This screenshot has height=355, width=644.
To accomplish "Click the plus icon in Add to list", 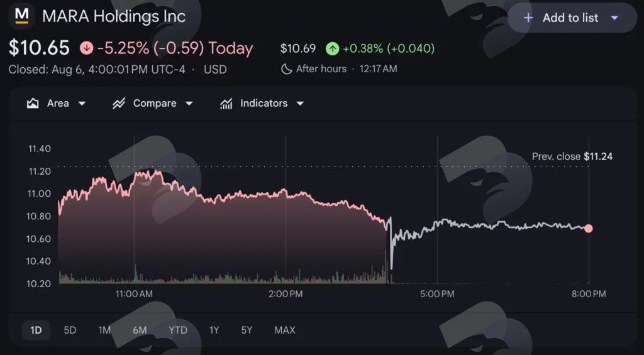I will [x=528, y=18].
